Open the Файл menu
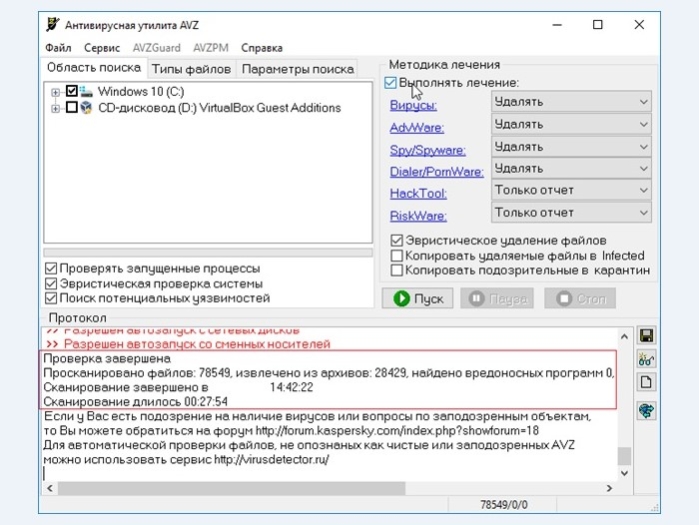Image resolution: width=699 pixels, height=525 pixels. (58, 48)
